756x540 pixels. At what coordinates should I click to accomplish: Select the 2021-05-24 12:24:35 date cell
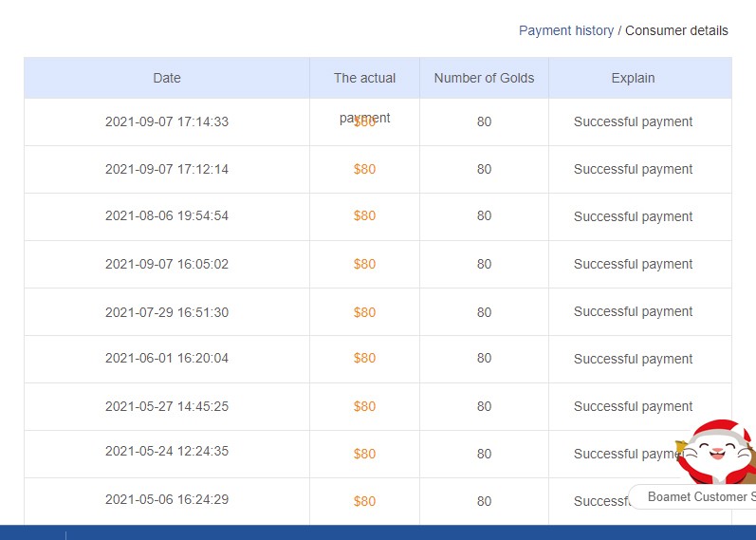coord(167,454)
